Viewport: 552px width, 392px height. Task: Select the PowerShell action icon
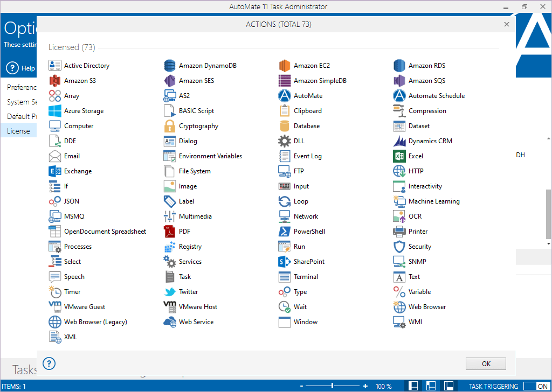pyautogui.click(x=285, y=232)
